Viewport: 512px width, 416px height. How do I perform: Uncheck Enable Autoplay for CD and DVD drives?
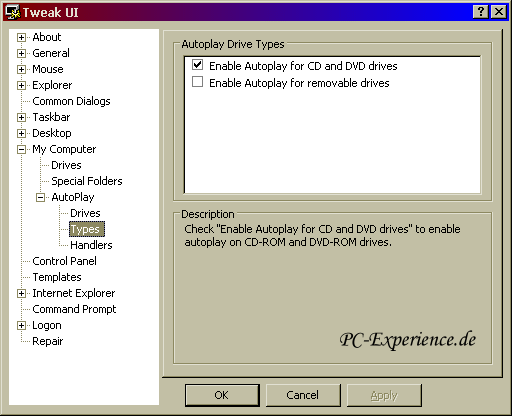pos(197,65)
